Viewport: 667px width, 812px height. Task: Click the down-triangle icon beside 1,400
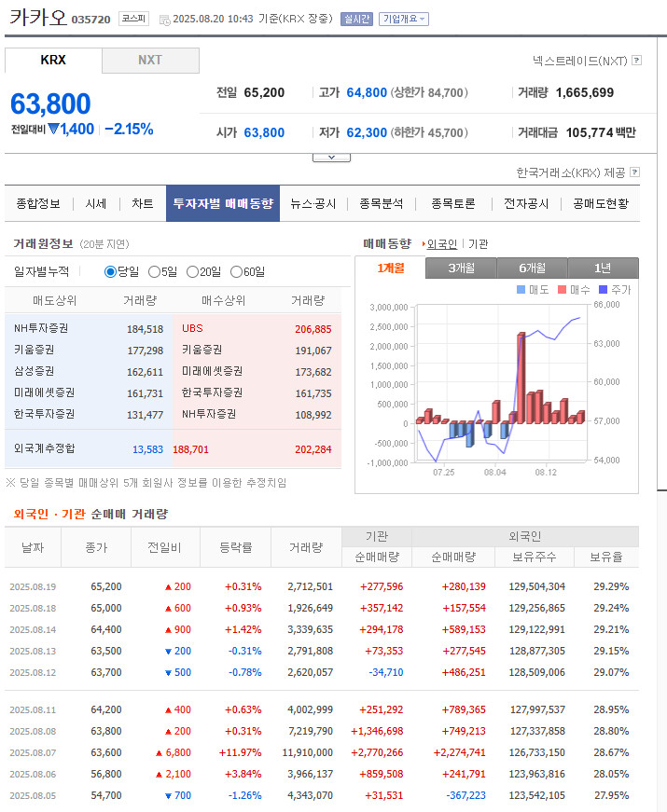(x=54, y=129)
